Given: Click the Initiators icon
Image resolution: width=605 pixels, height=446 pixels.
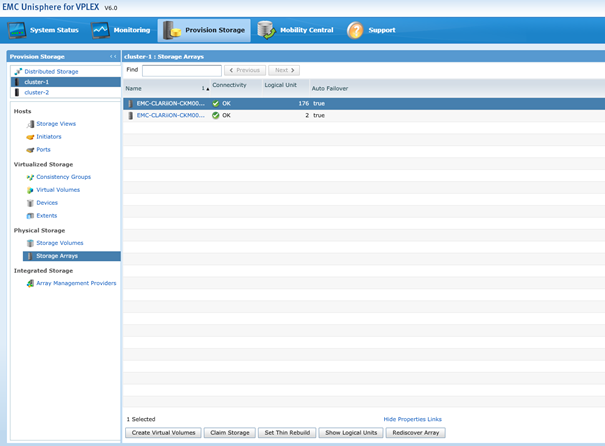Looking at the screenshot, I should pyautogui.click(x=30, y=137).
